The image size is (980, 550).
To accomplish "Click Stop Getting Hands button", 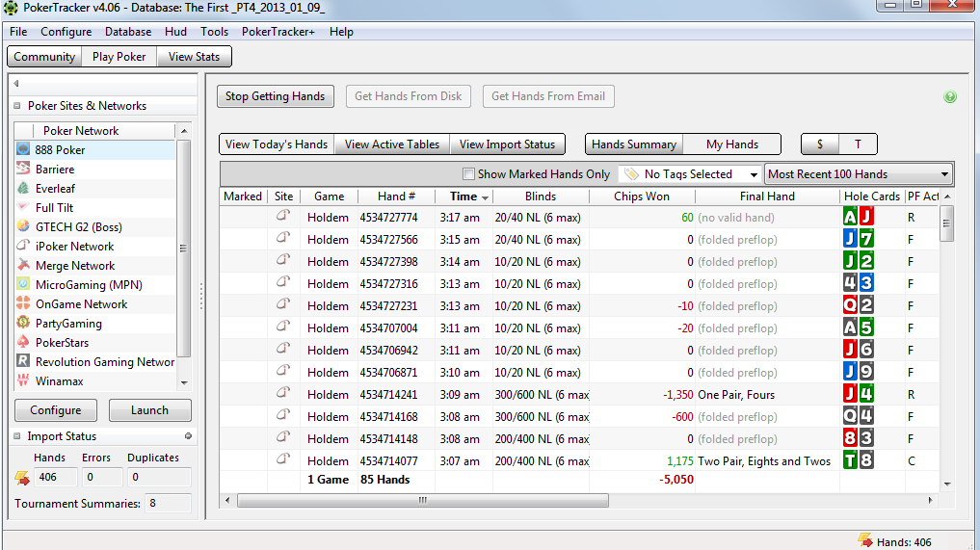I will pos(275,96).
